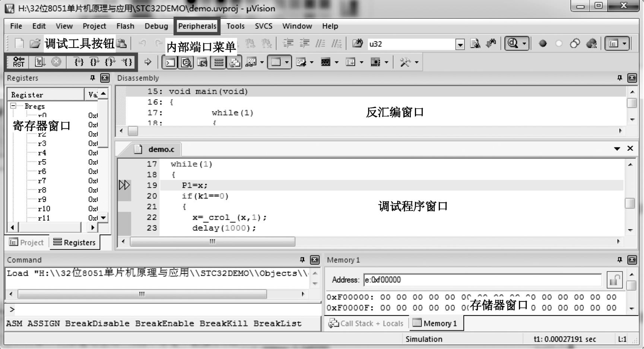Screen dimensions: 644x349
Task: Click the Incremental Find binoculars icon
Action: pos(491,44)
